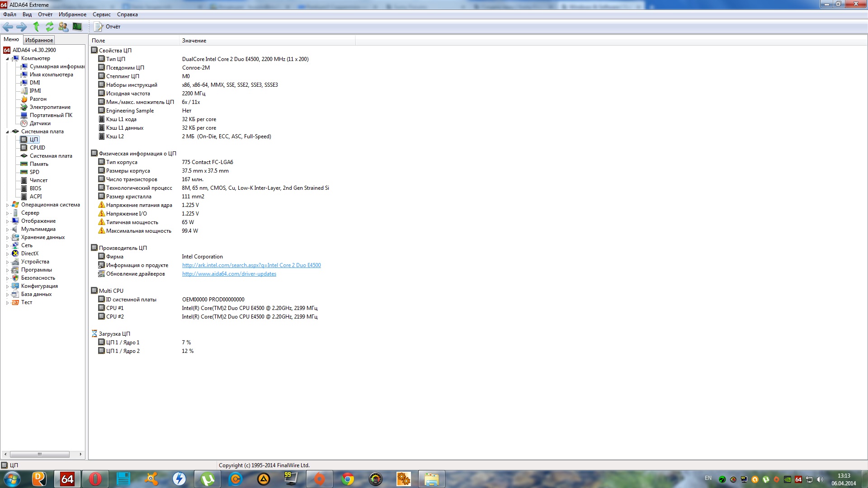Collapse the Компьютер tree node
Viewport: 868px width, 488px height.
pyautogui.click(x=7, y=59)
